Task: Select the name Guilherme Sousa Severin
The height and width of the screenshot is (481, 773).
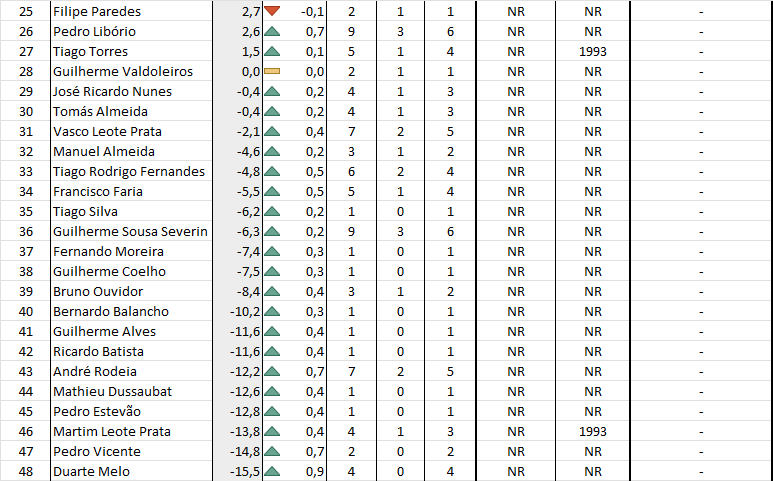Action: [x=130, y=232]
